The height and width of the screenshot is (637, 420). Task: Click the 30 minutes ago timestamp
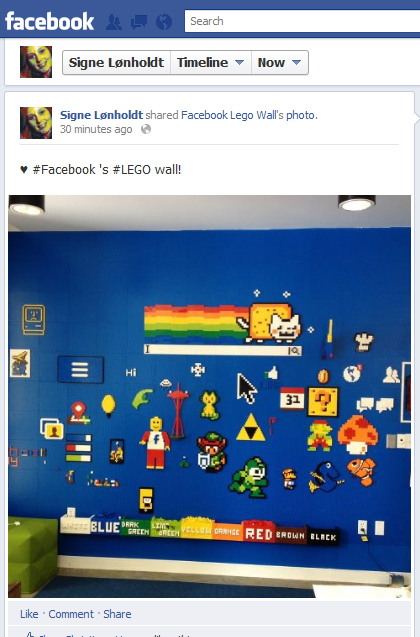click(96, 129)
